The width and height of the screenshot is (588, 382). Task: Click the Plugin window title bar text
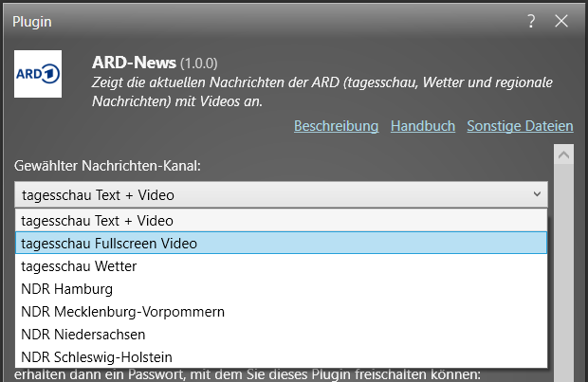(32, 20)
